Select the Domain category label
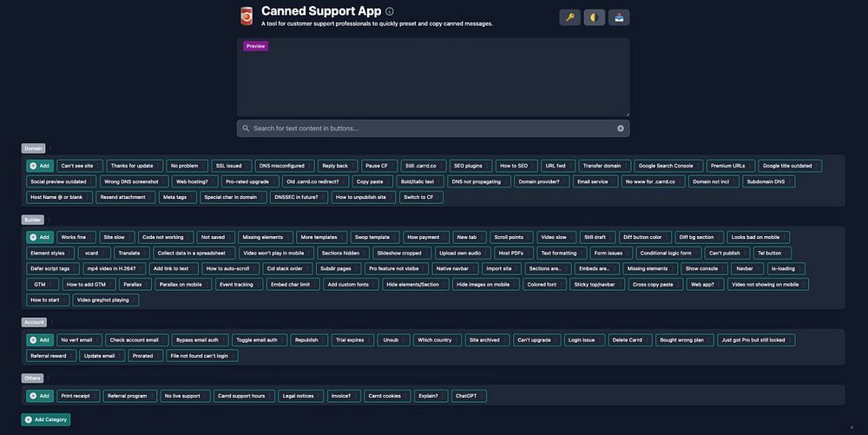Viewport: 868px width, 435px height. pos(33,148)
